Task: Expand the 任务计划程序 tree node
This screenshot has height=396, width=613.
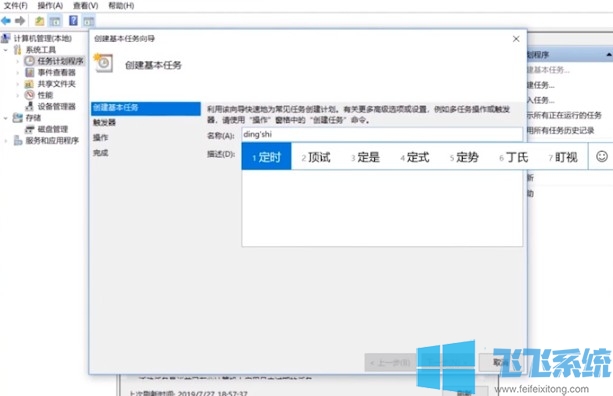Action: (x=18, y=61)
